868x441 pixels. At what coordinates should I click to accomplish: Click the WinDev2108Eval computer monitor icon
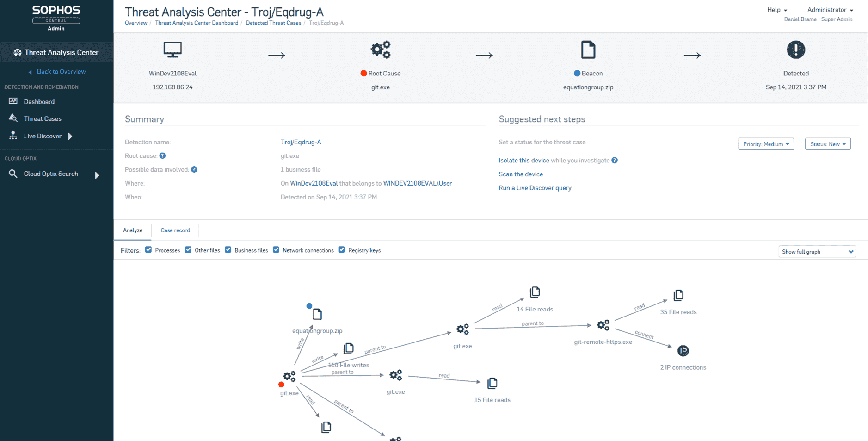[172, 50]
